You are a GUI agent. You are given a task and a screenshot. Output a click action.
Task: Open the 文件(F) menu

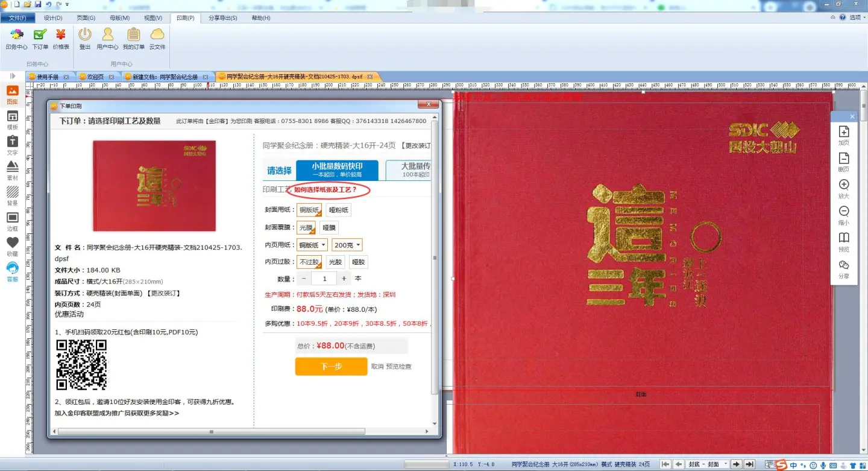pos(17,18)
